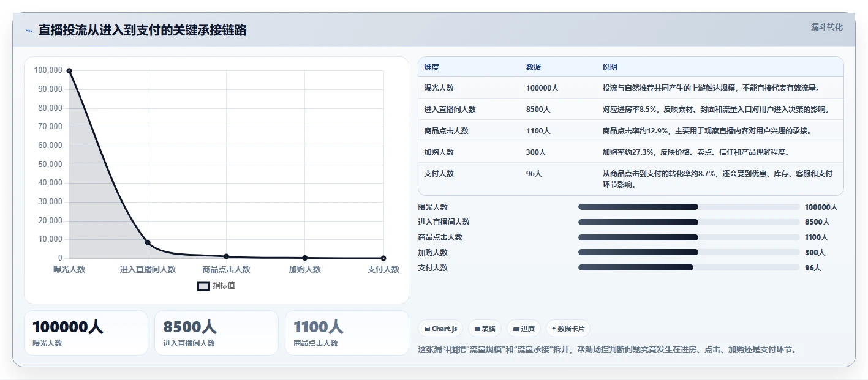Click the 数据卡片 chip
The height and width of the screenshot is (380, 868).
click(568, 329)
